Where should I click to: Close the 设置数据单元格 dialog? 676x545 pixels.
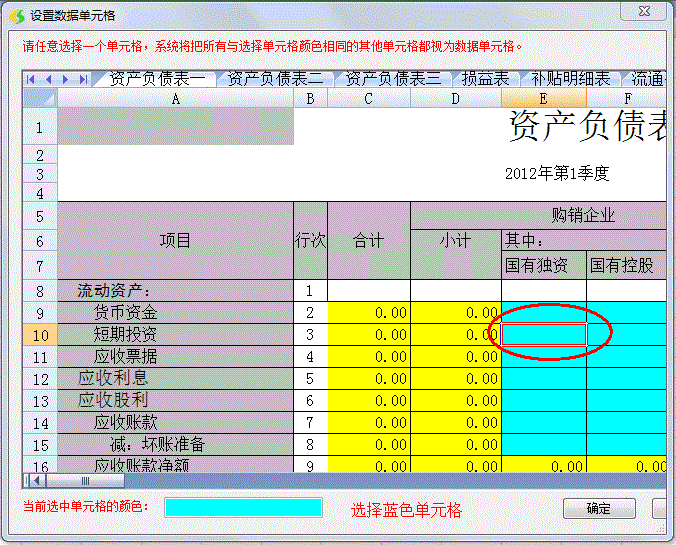(x=644, y=11)
